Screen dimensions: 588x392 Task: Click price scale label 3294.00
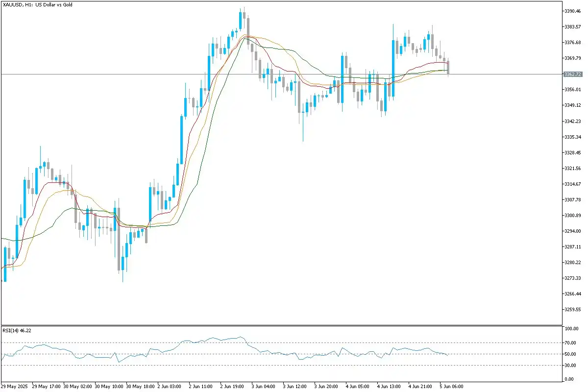point(573,231)
